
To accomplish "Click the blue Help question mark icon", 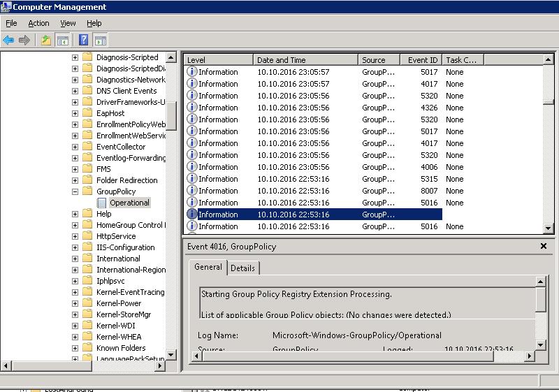I will [x=84, y=41].
